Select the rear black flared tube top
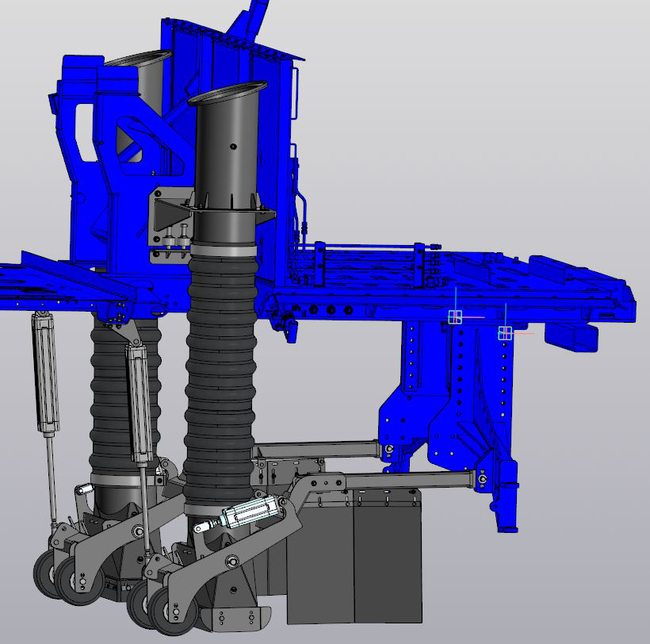This screenshot has height=644, width=650. 140,60
